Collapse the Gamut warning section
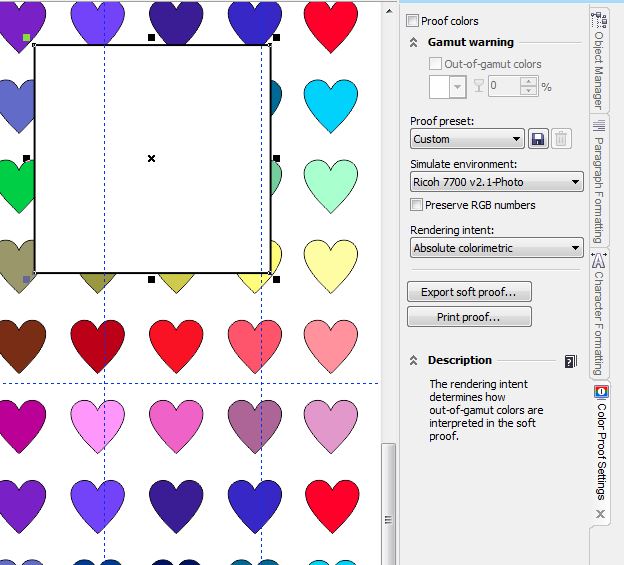 (413, 42)
